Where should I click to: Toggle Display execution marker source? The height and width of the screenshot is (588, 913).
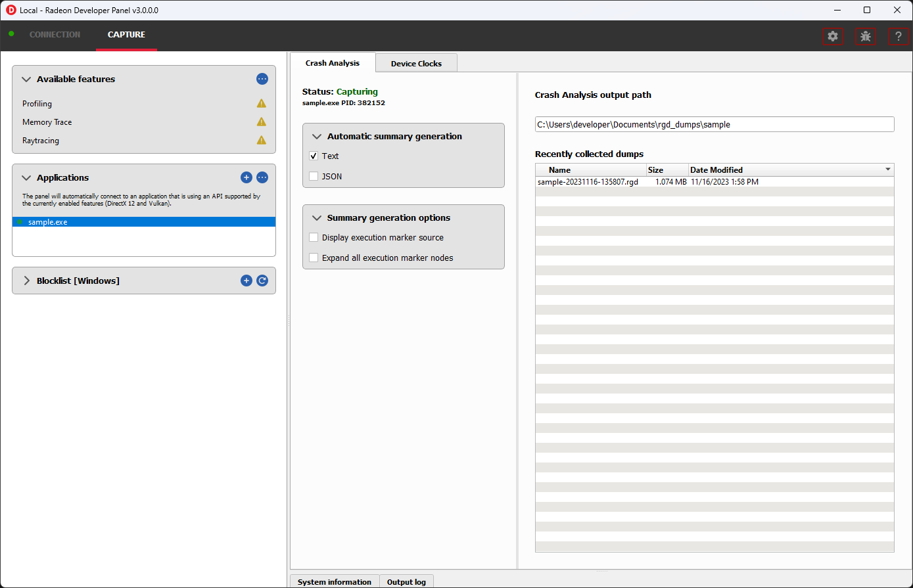point(314,237)
